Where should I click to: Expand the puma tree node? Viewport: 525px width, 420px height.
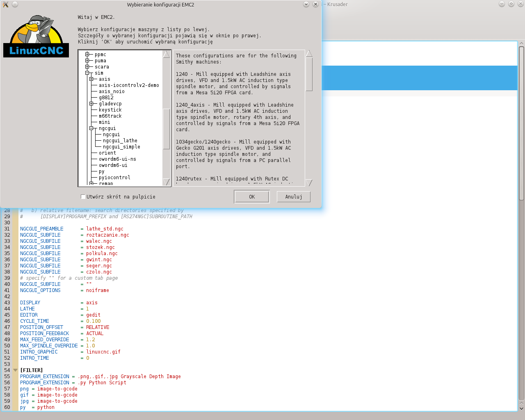[x=87, y=61]
